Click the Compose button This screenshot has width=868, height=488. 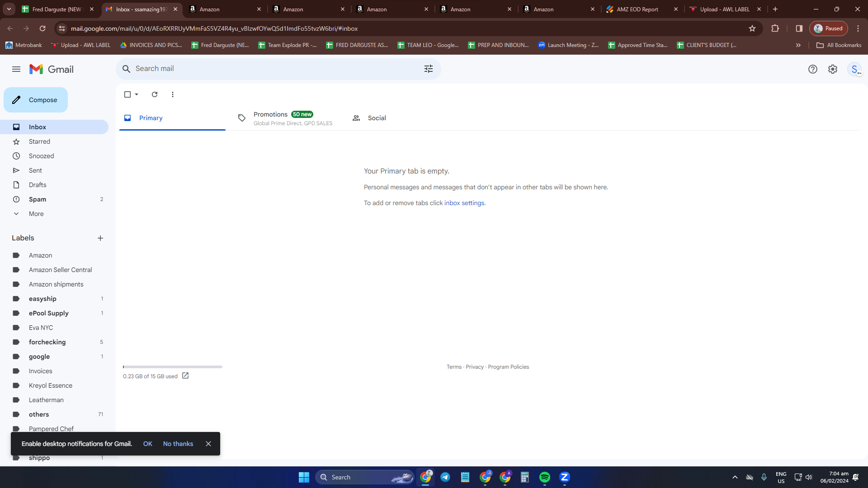pyautogui.click(x=36, y=100)
